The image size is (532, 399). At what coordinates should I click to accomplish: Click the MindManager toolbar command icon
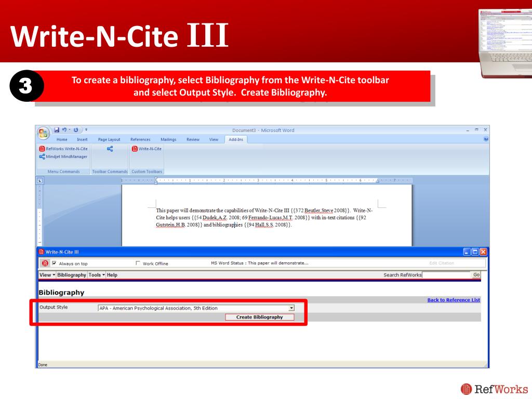point(110,149)
